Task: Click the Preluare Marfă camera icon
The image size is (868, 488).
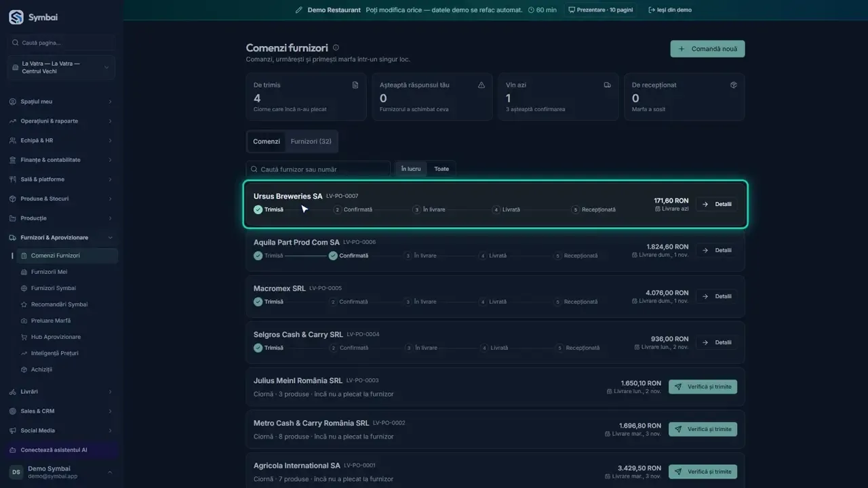Action: 24,321
